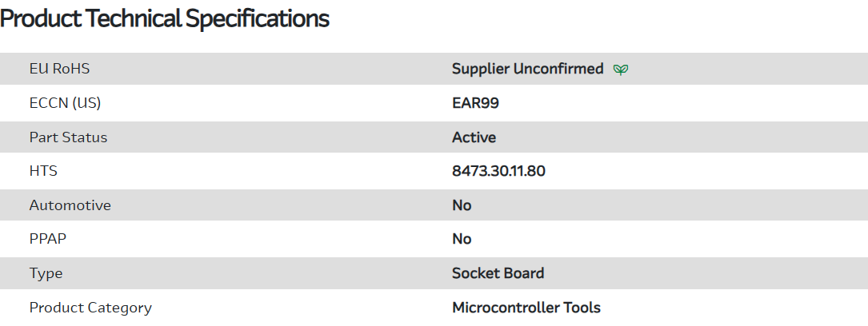Click the No value in Automotive row

click(x=462, y=205)
